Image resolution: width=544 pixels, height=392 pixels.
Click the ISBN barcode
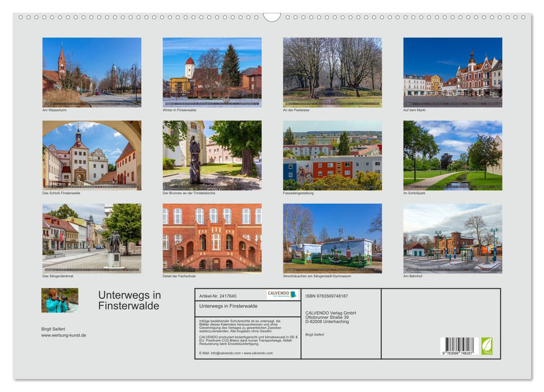coord(459,346)
